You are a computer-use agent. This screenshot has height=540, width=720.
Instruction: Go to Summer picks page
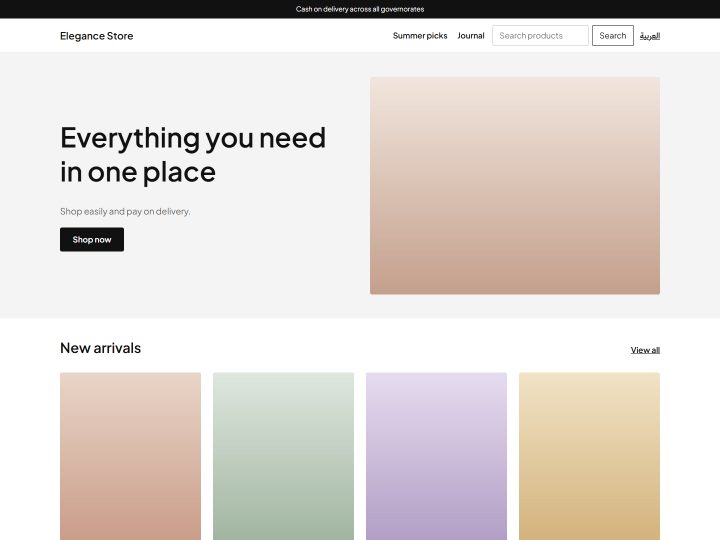coord(420,36)
